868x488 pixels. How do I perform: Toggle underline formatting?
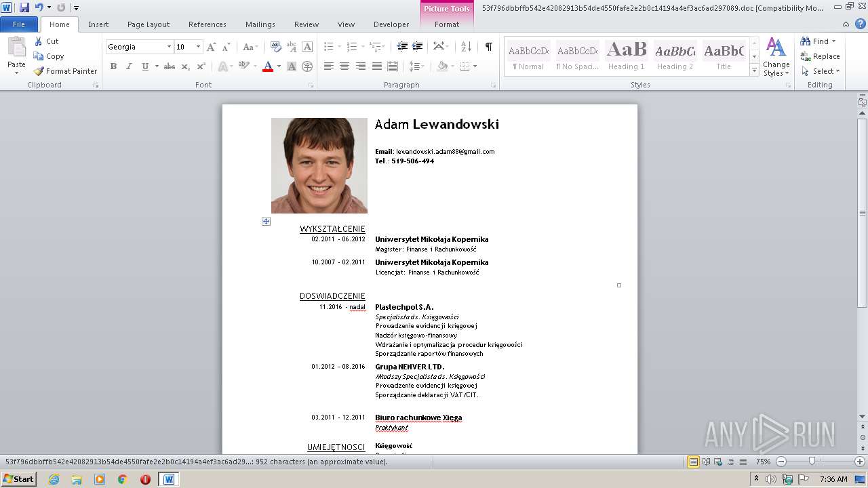pyautogui.click(x=144, y=66)
